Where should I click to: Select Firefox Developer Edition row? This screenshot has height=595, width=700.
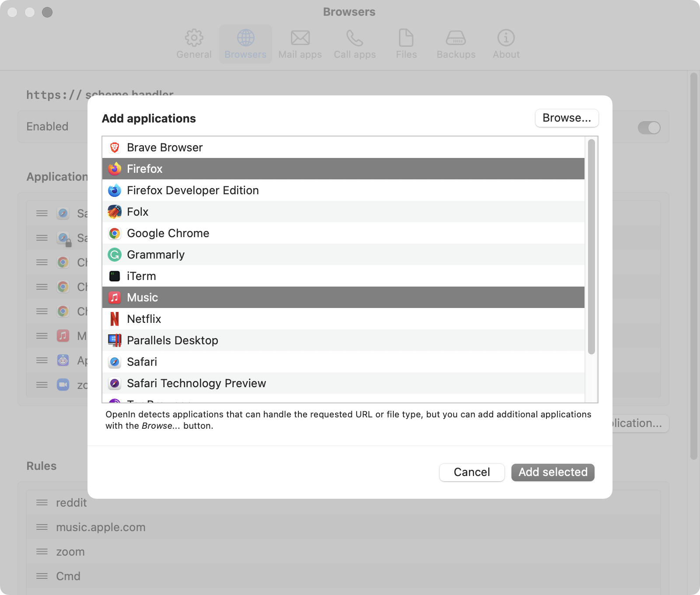(343, 190)
